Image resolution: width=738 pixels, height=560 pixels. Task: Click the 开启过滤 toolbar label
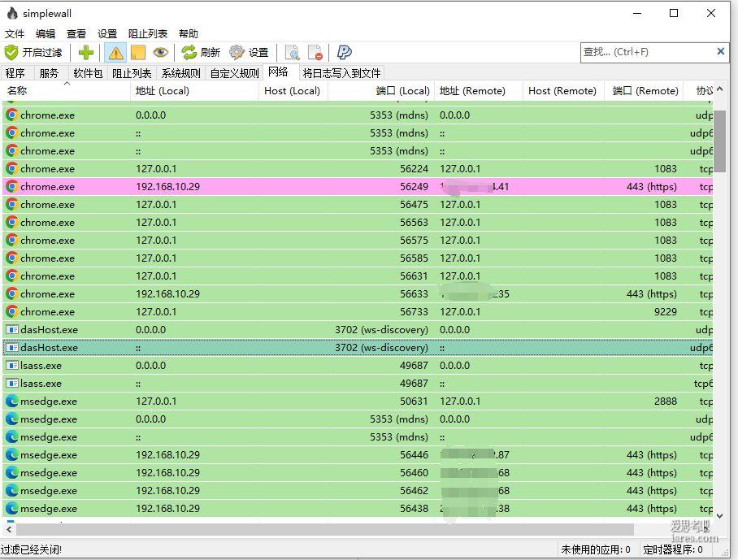pos(42,52)
